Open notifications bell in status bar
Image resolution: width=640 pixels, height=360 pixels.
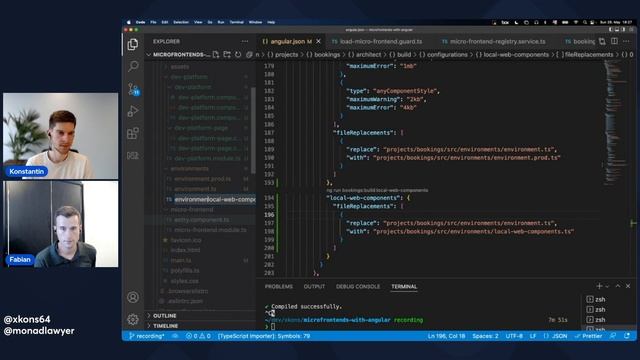point(627,336)
